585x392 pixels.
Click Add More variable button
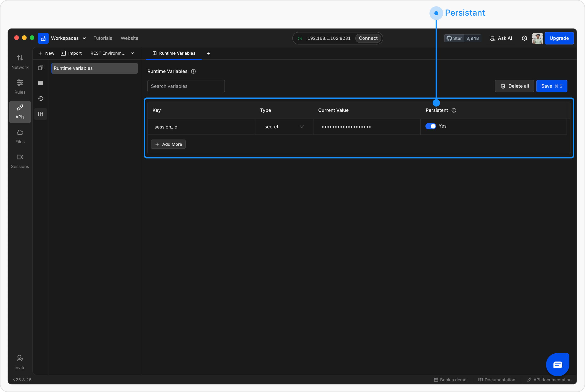(x=168, y=144)
